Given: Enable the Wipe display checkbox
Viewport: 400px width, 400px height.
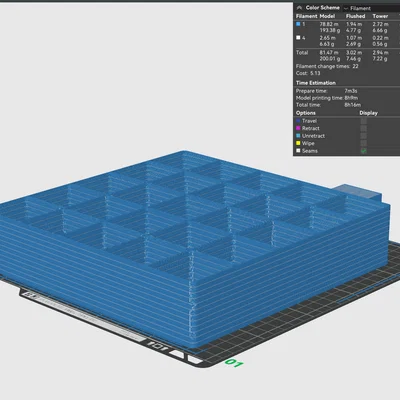Looking at the screenshot, I should (364, 143).
